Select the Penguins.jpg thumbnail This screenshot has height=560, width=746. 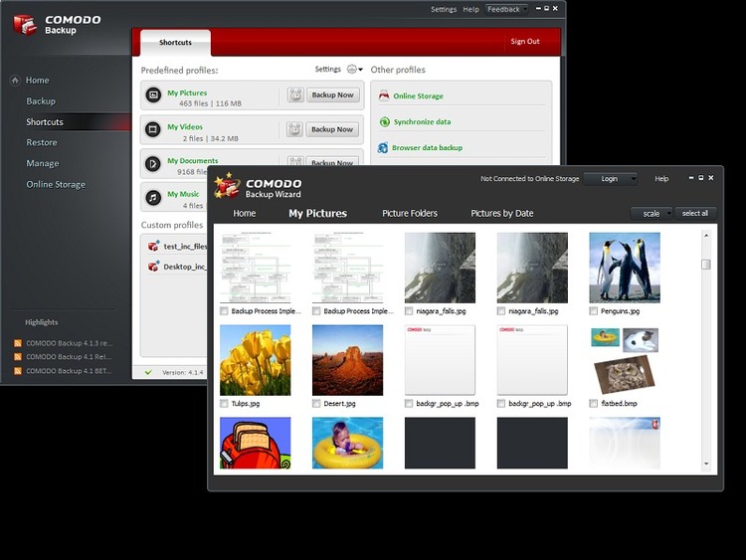coord(625,268)
